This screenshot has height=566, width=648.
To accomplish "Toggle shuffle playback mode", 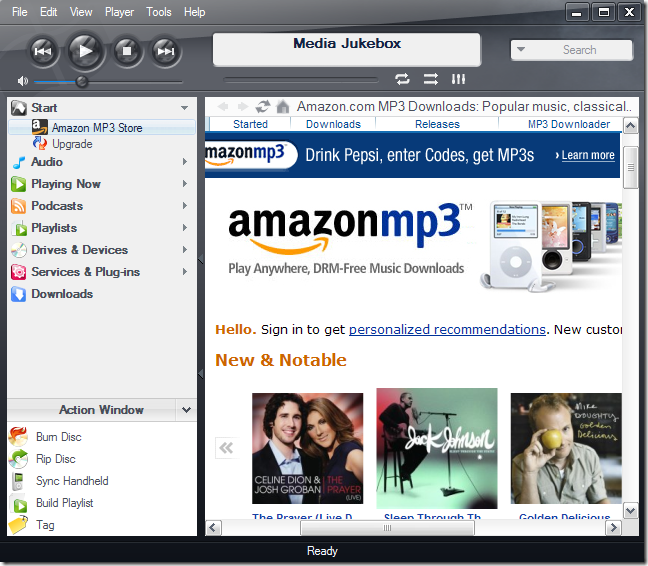I will coord(431,78).
